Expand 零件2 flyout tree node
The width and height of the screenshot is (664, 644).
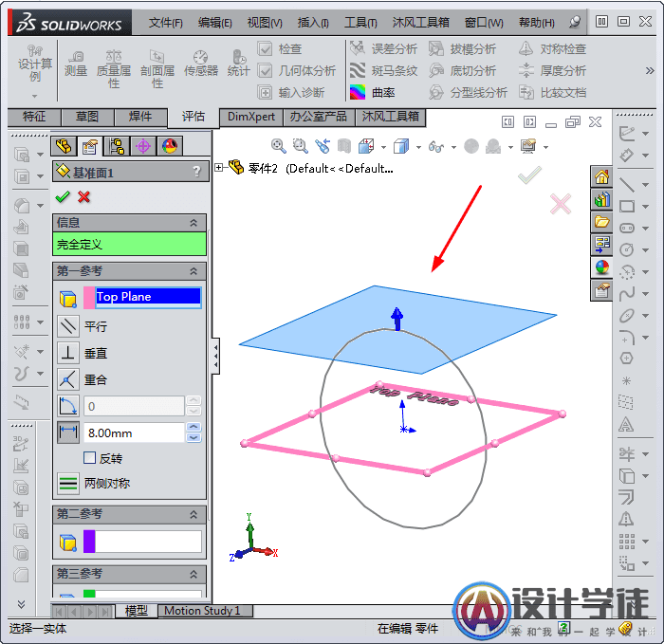pos(218,168)
